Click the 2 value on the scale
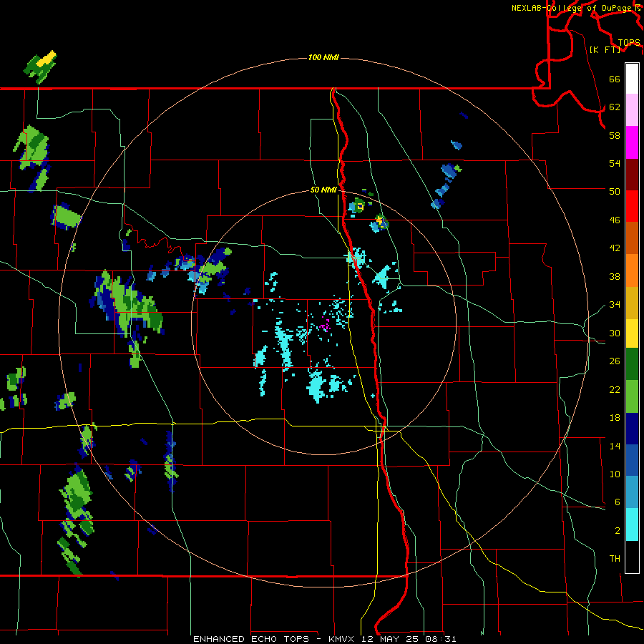Viewport: 644px width, 644px height. coord(618,531)
